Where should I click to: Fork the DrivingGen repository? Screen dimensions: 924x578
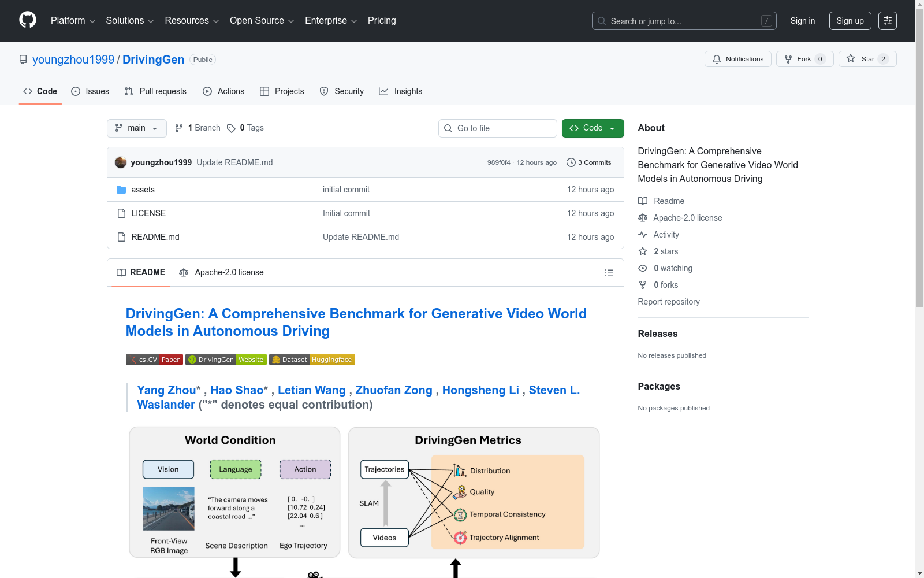tap(805, 59)
